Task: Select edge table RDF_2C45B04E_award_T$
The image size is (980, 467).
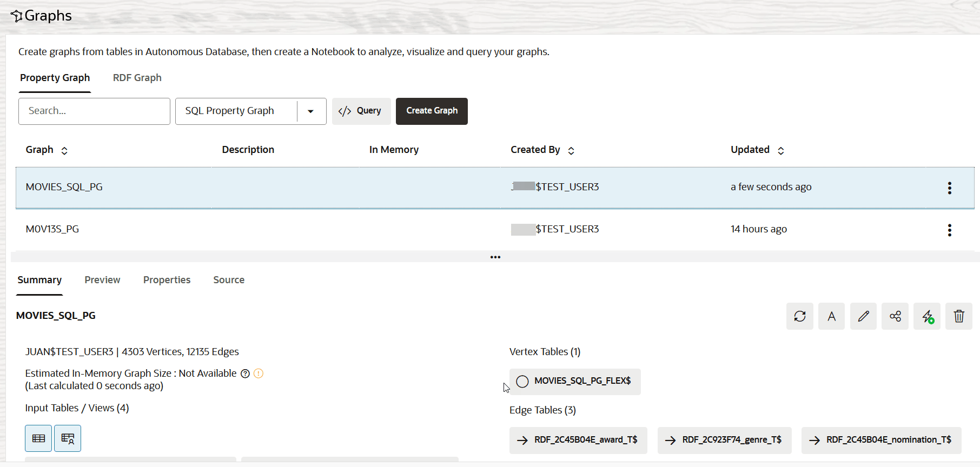Action: 578,440
